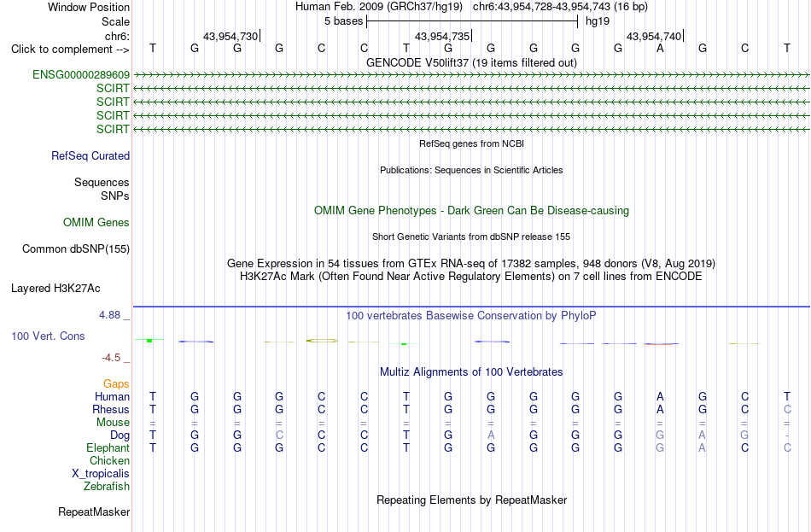Click the RepeatMasker track label
This screenshot has height=532, width=811.
tap(94, 512)
